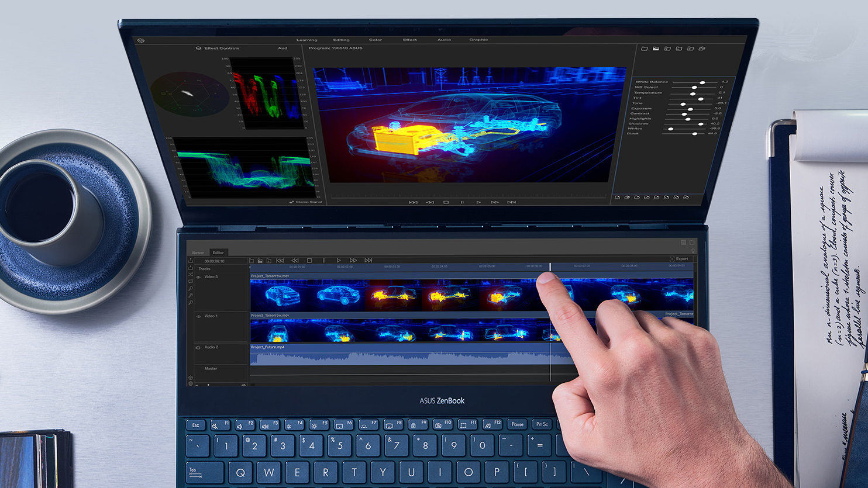The image size is (868, 488).
Task: Open the Graphic workspace tab
Action: click(478, 40)
